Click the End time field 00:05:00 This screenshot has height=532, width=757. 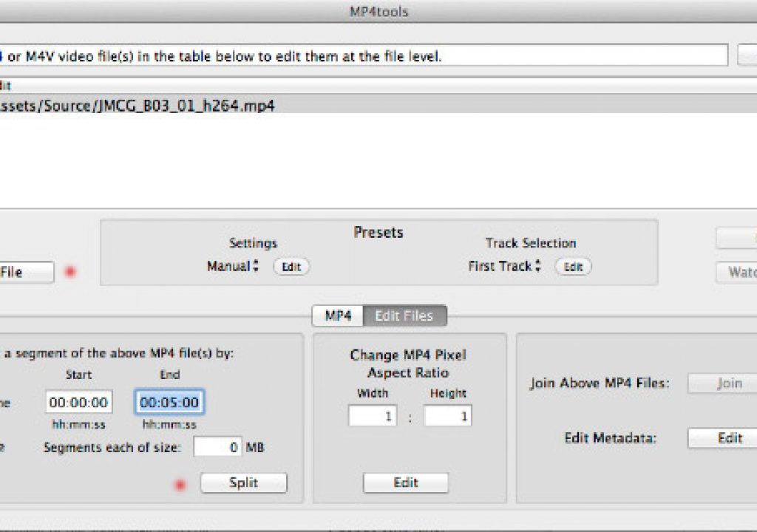pos(169,402)
